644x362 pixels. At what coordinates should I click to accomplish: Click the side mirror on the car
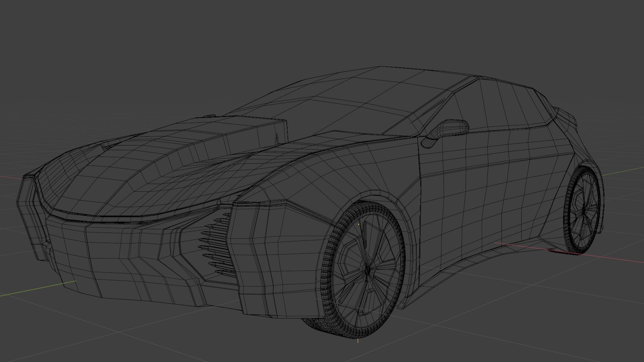(x=445, y=133)
